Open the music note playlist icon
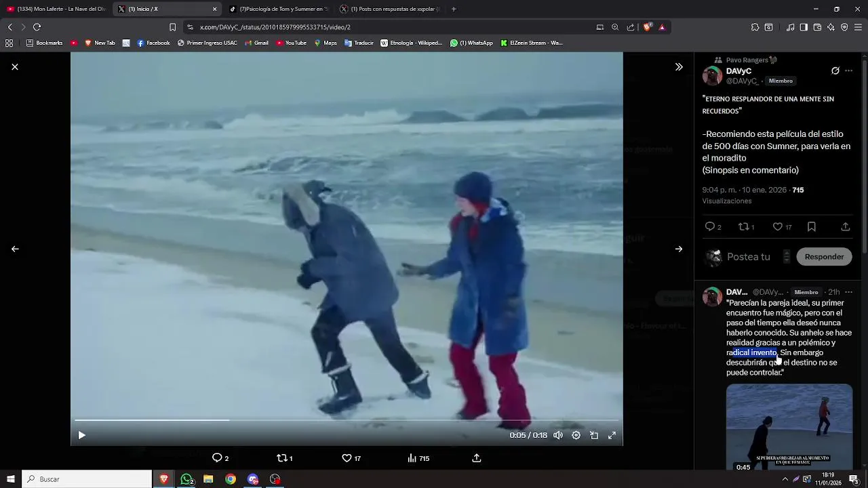This screenshot has width=868, height=488. 790,27
